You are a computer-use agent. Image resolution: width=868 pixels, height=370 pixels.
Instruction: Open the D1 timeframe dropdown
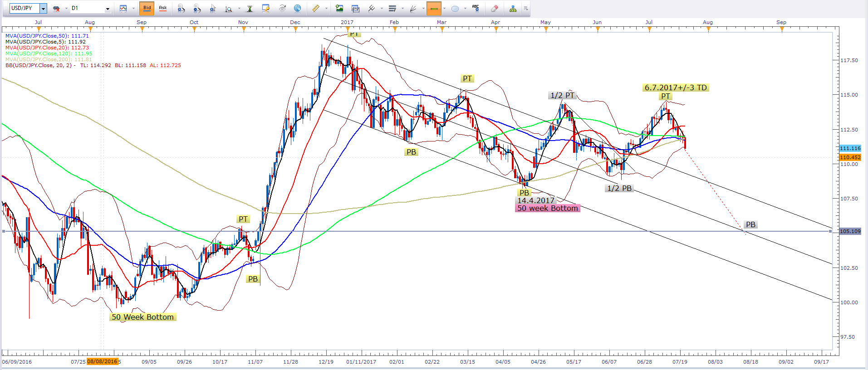click(108, 9)
